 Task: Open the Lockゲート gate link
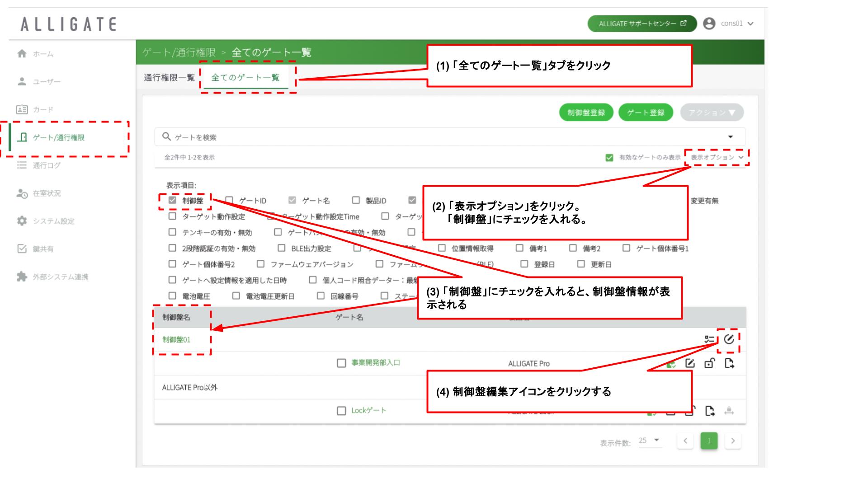click(x=369, y=410)
